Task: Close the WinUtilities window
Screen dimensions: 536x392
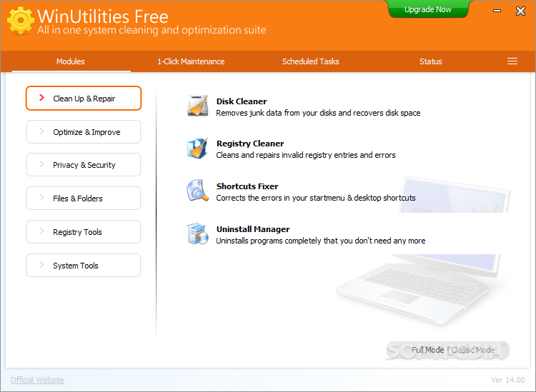Action: (520, 11)
